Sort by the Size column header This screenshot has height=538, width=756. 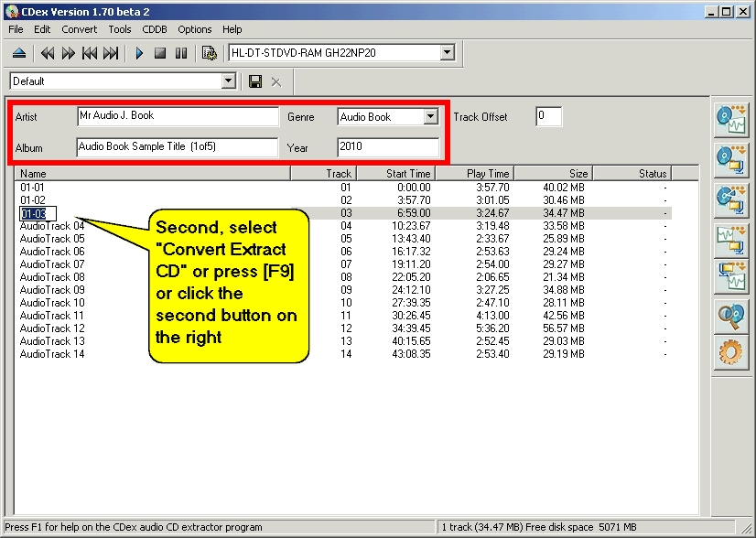coord(553,174)
